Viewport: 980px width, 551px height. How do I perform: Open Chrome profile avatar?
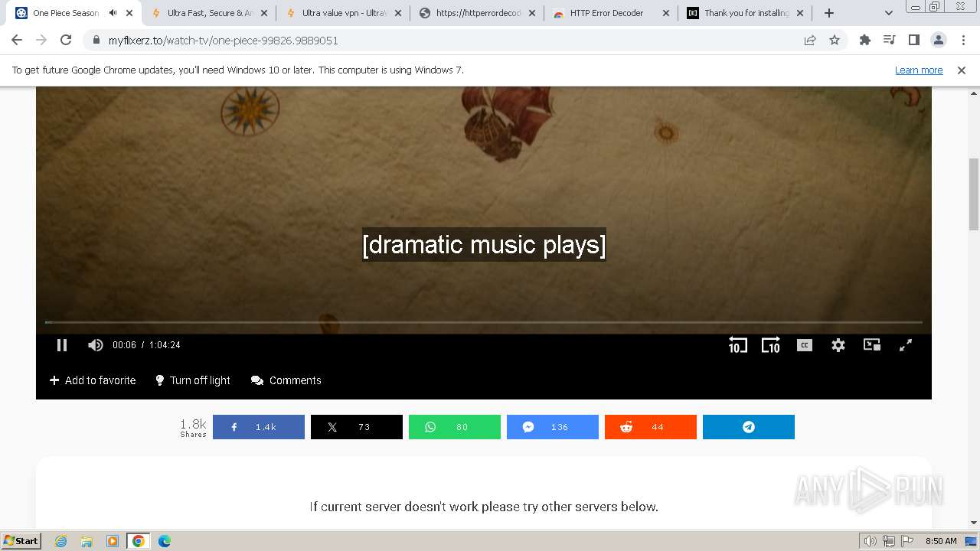939,41
